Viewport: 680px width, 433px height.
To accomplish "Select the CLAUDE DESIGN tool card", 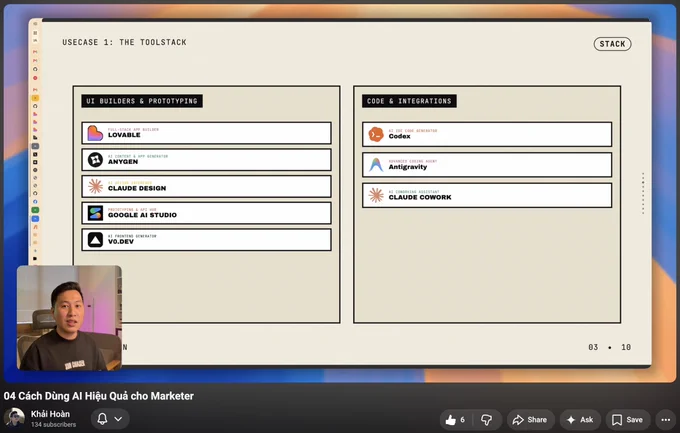I will 206,187.
